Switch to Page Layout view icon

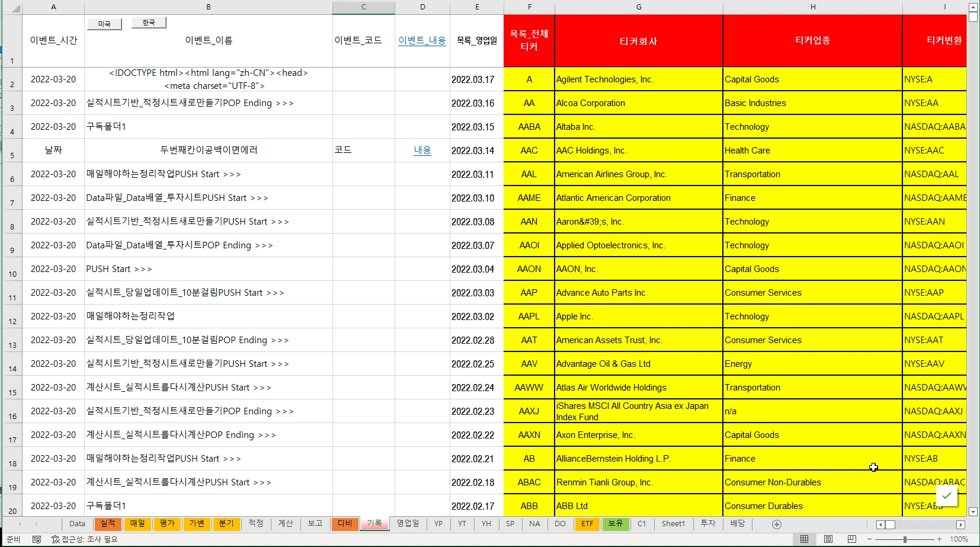pos(828,539)
